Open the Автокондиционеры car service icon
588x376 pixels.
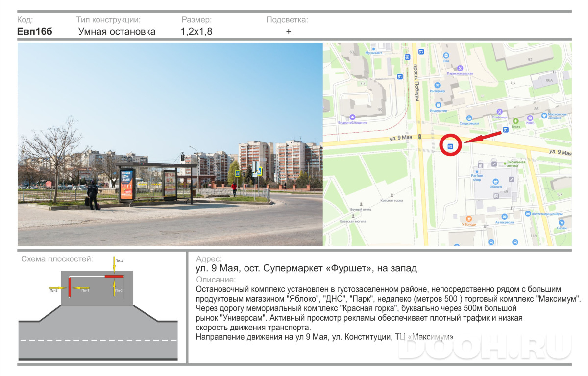pos(528,214)
